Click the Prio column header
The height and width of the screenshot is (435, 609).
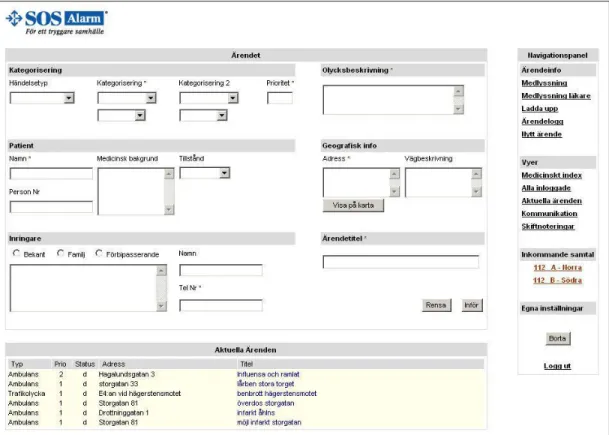click(x=60, y=364)
